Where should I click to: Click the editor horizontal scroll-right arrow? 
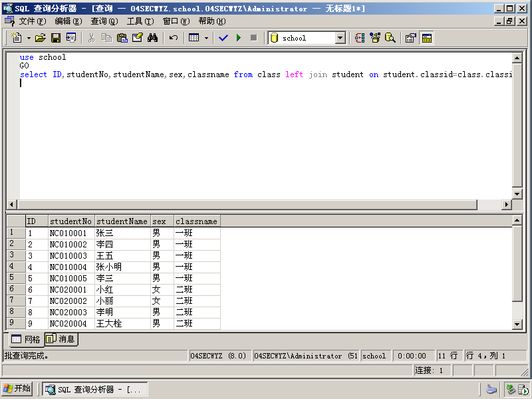(507, 205)
